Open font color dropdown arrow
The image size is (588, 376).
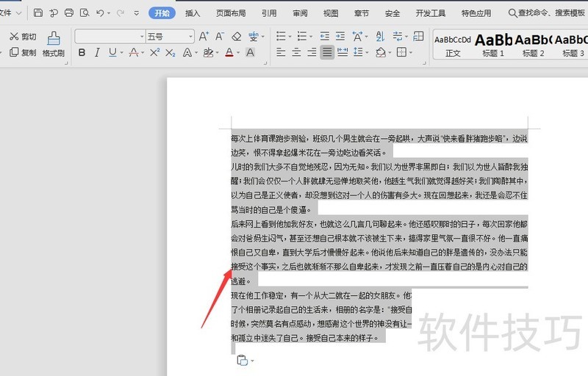pos(238,53)
